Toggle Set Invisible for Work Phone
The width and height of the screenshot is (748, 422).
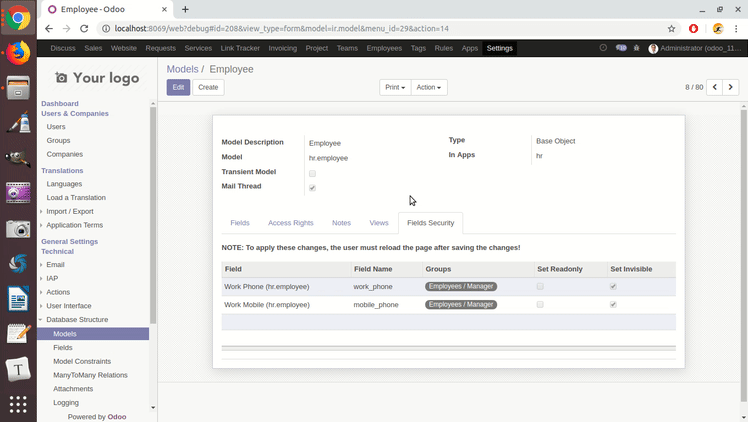(613, 286)
